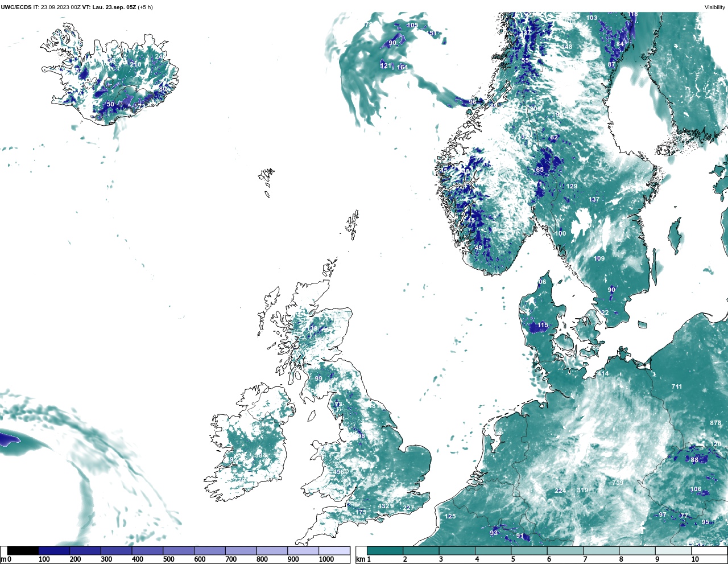
Task: Click the '(+5 h)' forecast offset label
Action: point(146,7)
